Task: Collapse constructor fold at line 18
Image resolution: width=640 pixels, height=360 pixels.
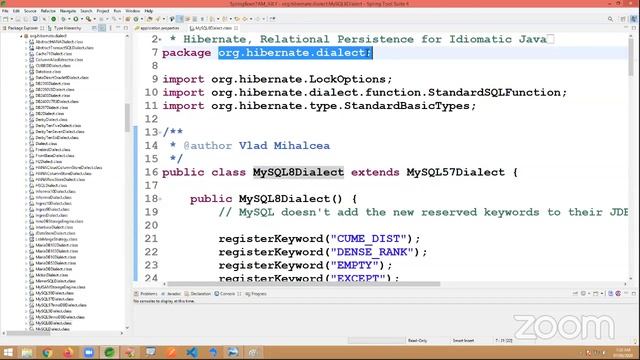Action: (160, 199)
